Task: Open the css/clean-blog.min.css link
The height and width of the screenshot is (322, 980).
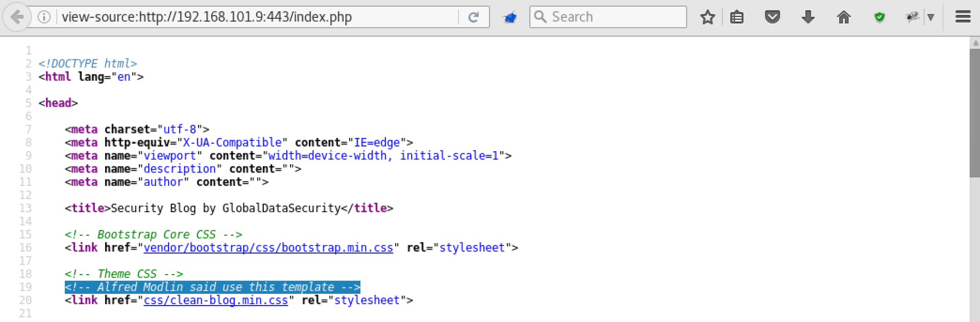Action: tap(215, 301)
